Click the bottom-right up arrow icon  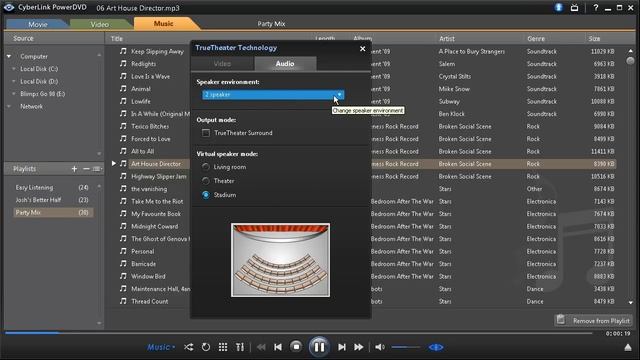[x=628, y=348]
